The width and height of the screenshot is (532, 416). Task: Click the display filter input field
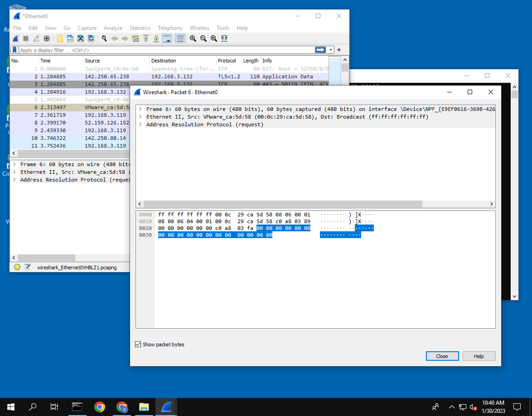pyautogui.click(x=166, y=50)
